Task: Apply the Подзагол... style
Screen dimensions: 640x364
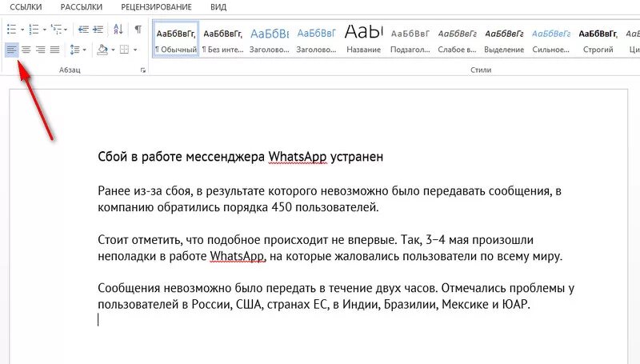Action: (x=410, y=39)
